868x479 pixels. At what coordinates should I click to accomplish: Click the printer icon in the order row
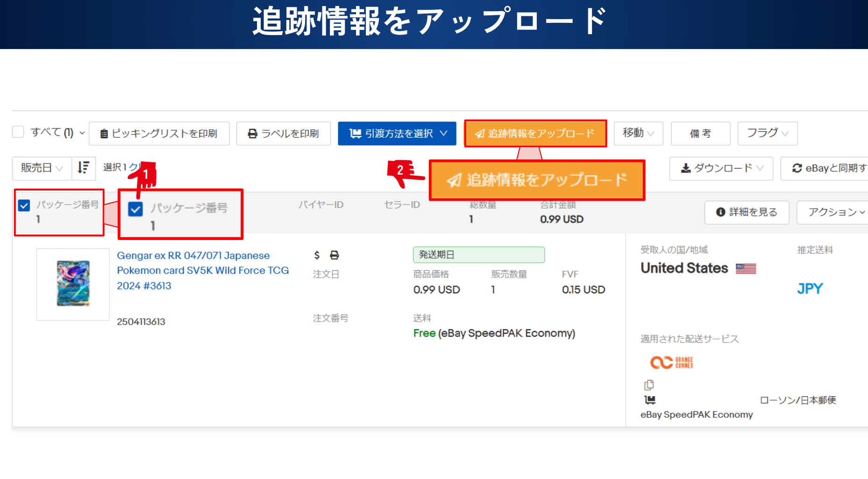(334, 255)
